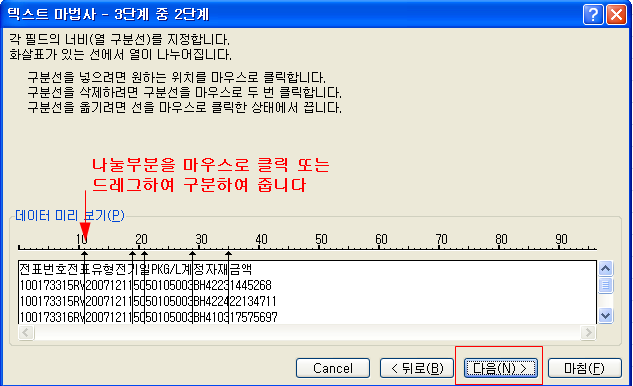Proceed with 다음(N) button
This screenshot has width=633, height=386.
(501, 368)
